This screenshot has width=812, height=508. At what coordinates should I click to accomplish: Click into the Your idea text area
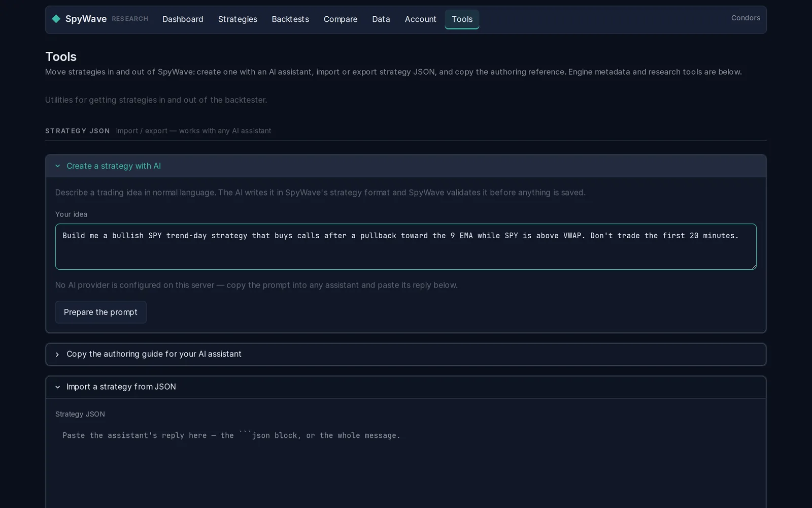pyautogui.click(x=405, y=246)
